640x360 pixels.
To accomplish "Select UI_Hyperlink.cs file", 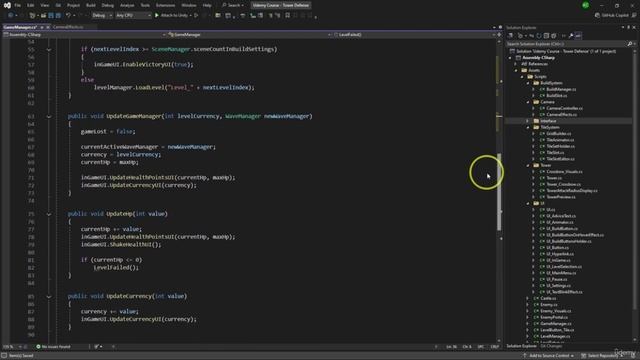I will 560,254.
